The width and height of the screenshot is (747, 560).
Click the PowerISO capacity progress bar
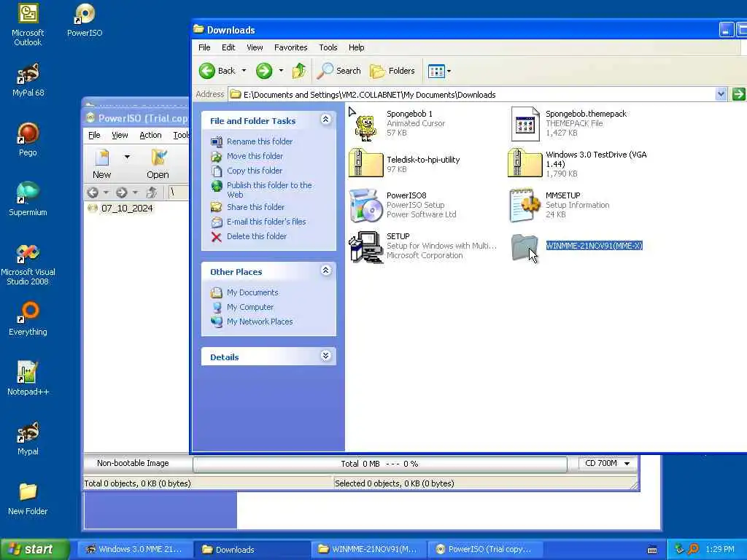(379, 464)
